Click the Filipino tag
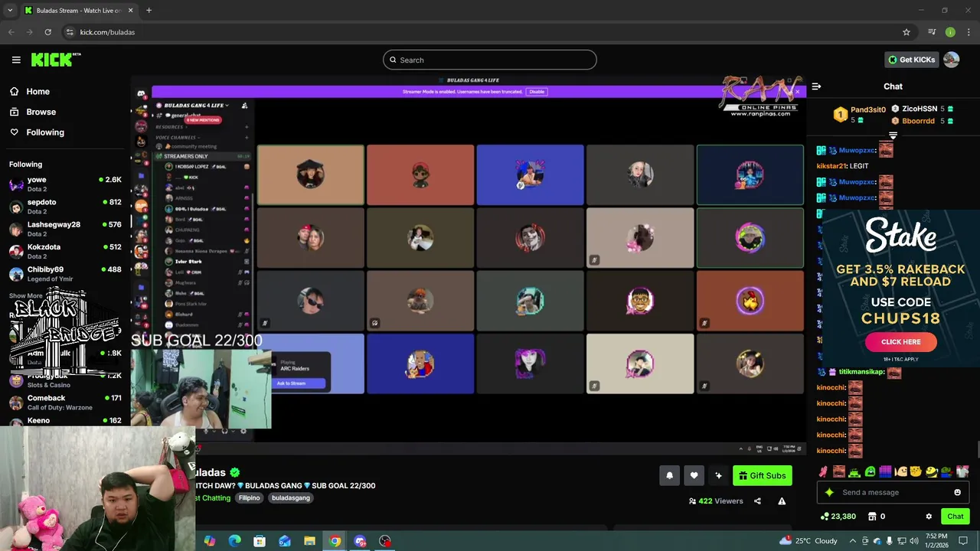 (249, 498)
